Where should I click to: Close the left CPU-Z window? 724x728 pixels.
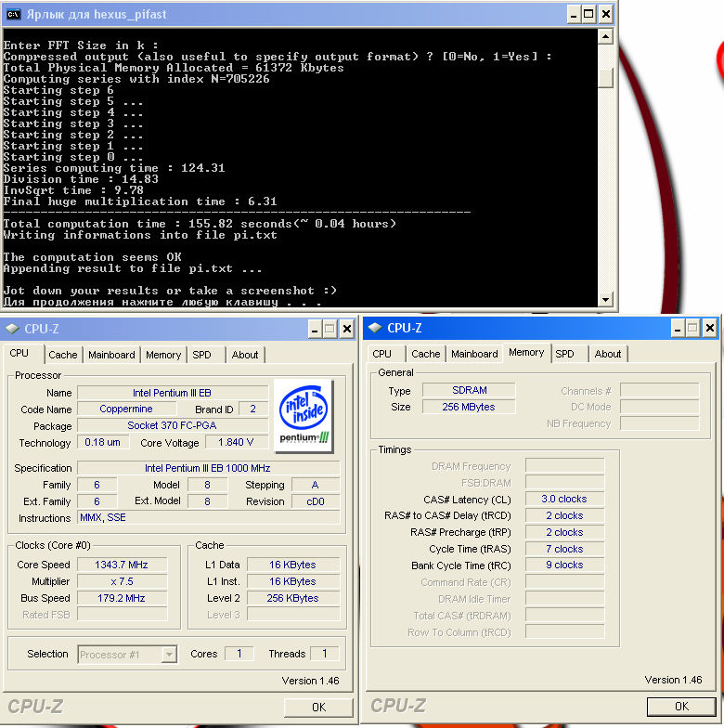(x=347, y=329)
